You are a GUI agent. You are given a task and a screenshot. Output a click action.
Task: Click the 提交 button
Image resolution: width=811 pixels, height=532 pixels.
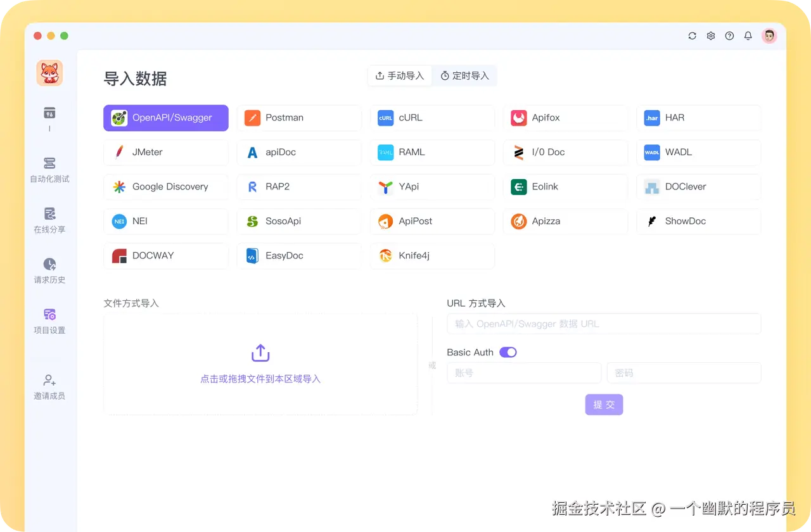click(604, 405)
